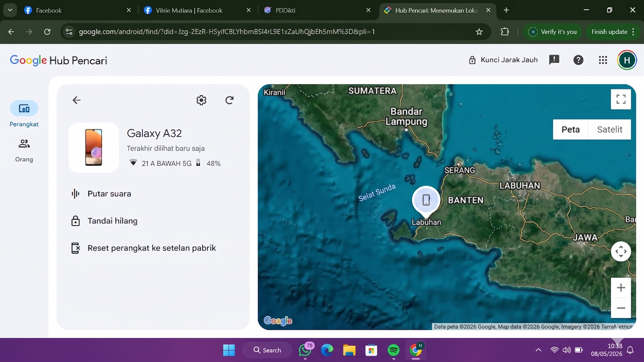Image resolution: width=644 pixels, height=362 pixels.
Task: Open the notification bell in taskbar
Action: (630, 350)
